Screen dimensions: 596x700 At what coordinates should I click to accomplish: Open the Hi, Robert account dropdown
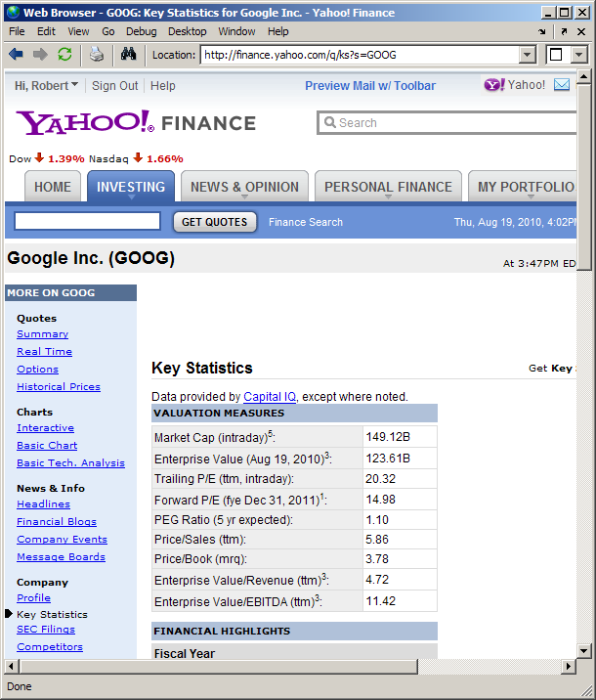47,86
